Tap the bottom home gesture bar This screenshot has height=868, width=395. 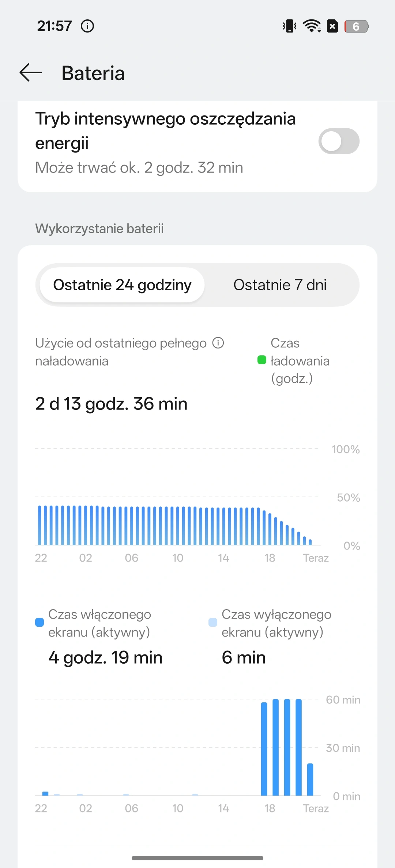[x=197, y=858]
